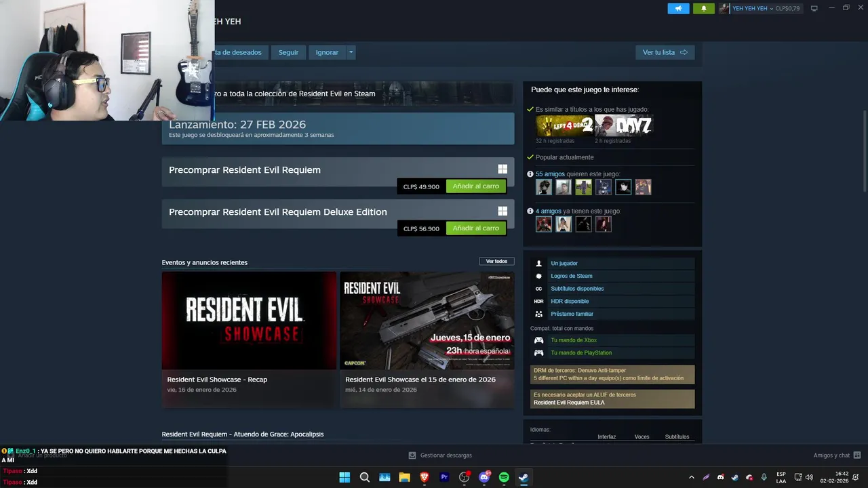Open 55 amigos link

pyautogui.click(x=550, y=174)
